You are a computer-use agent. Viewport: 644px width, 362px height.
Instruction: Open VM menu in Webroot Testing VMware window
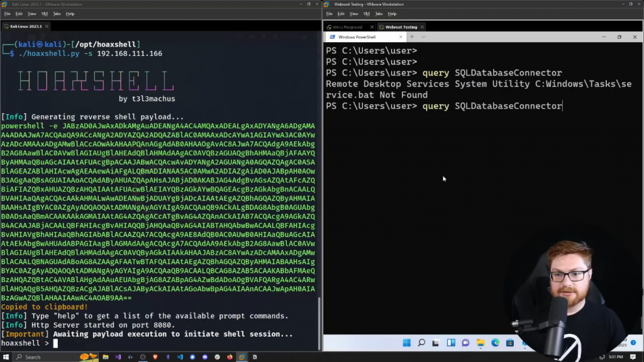[367, 14]
